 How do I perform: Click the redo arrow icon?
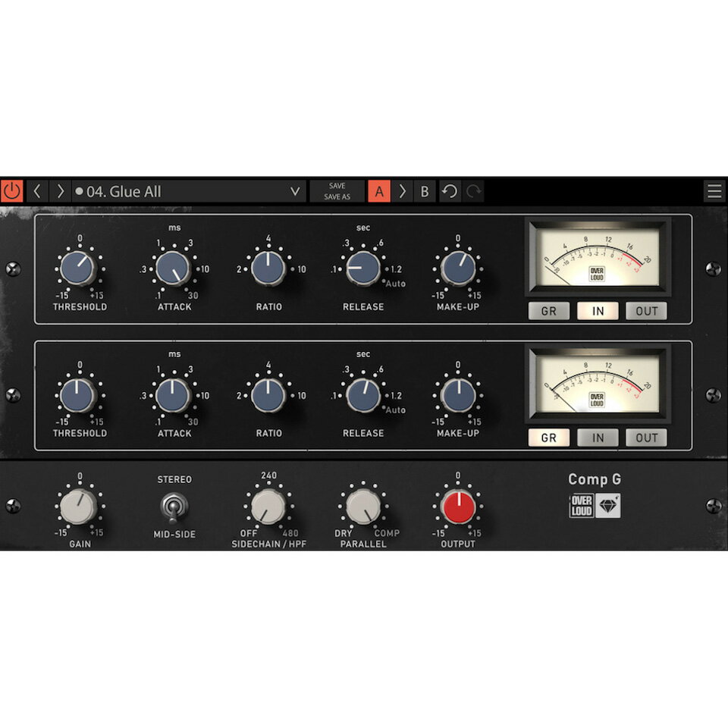(475, 191)
